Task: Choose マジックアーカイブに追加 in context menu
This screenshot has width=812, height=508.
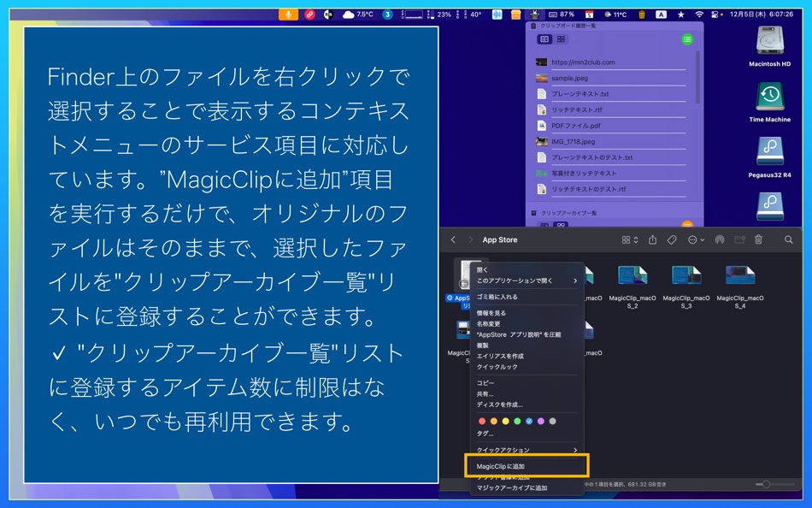Action: 527,487
